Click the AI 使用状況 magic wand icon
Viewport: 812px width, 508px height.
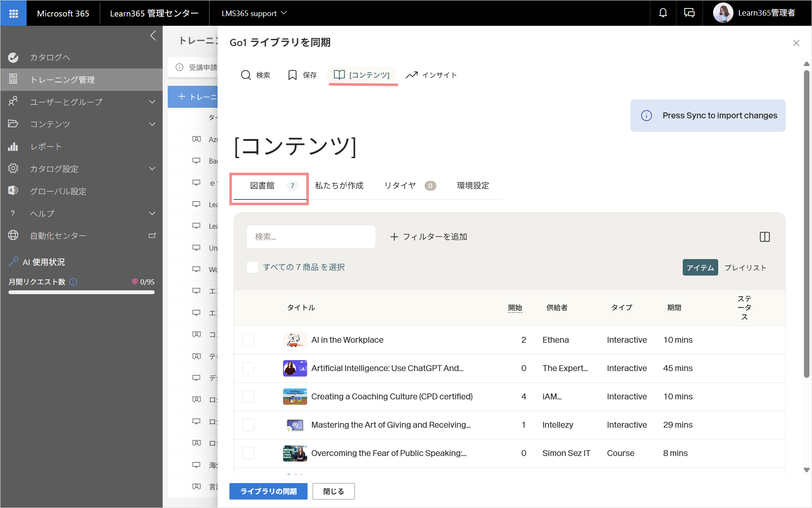(x=14, y=262)
